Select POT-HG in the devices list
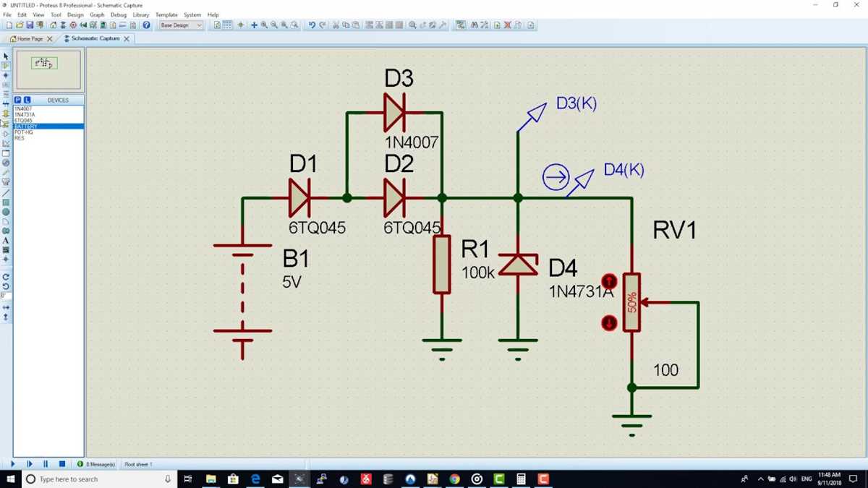 48,132
